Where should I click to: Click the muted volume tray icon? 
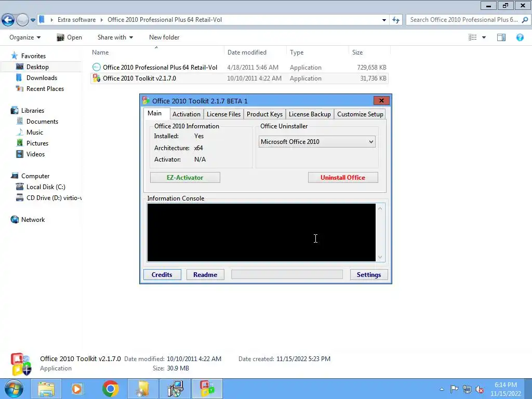479,389
